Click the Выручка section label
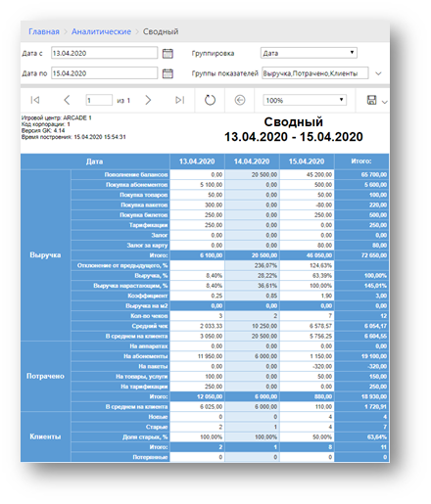431x504 pixels. click(45, 255)
